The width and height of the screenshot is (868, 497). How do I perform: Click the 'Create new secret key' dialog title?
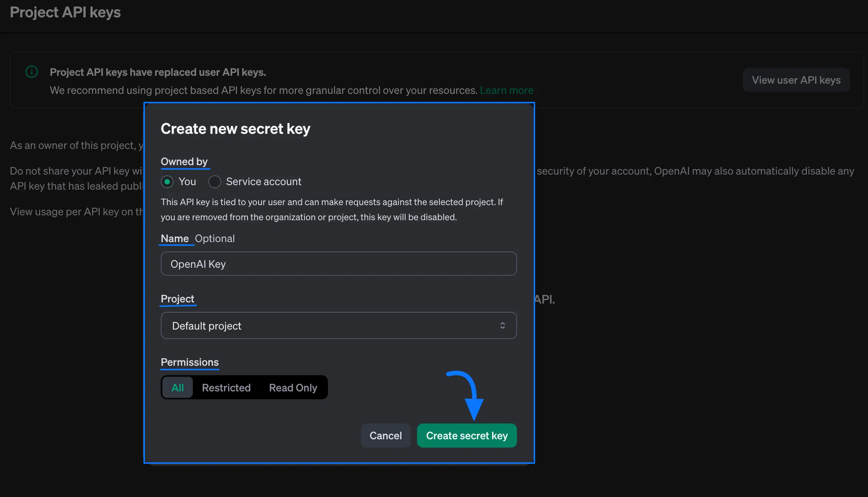tap(235, 129)
